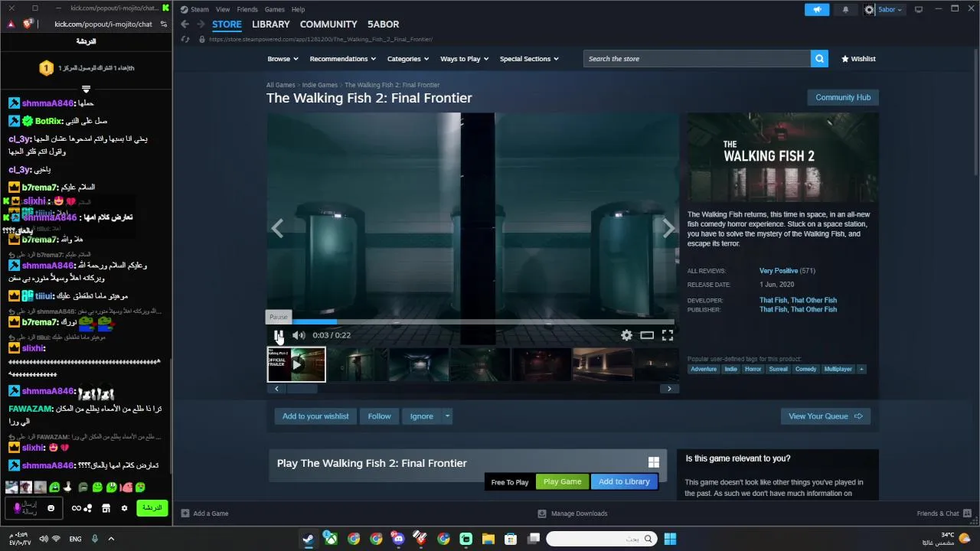The width and height of the screenshot is (980, 551).
Task: Expand the Browse store dropdown
Action: [283, 59]
